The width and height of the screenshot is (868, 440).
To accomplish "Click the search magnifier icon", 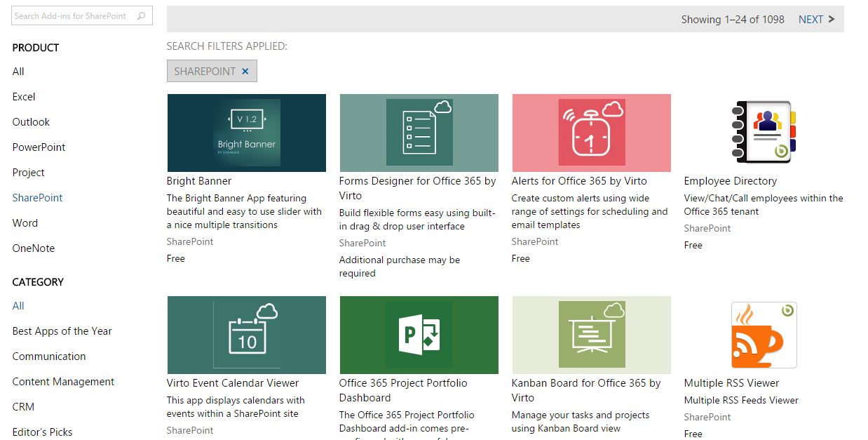I will tap(142, 15).
